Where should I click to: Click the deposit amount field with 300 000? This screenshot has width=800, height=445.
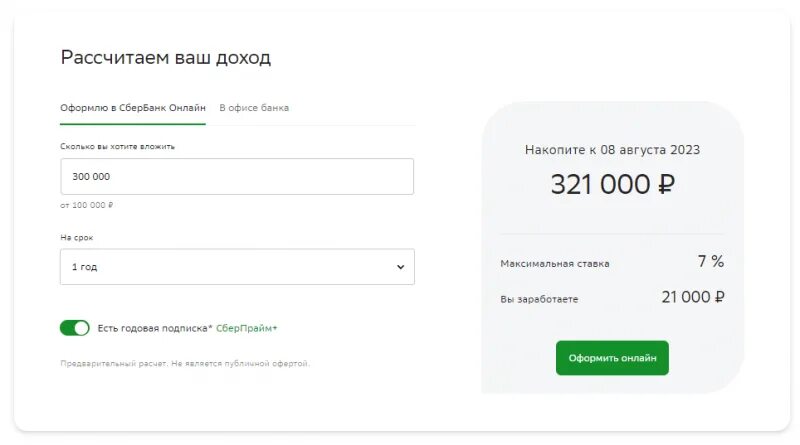[x=237, y=176]
